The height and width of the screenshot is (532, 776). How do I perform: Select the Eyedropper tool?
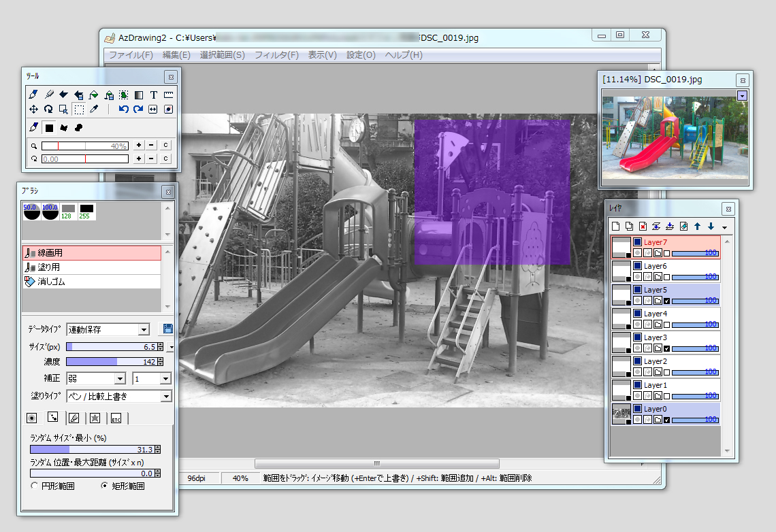click(95, 109)
